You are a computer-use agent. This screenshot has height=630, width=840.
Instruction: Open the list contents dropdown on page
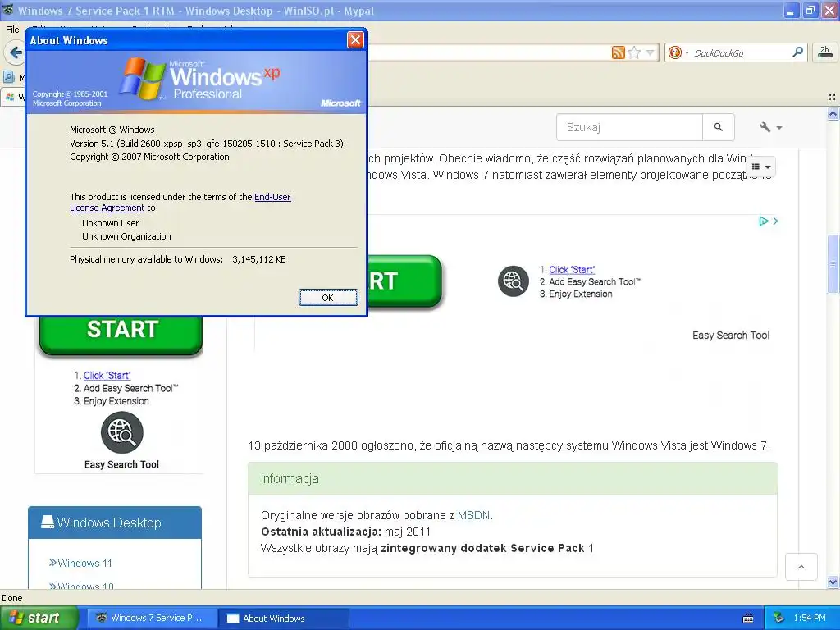pyautogui.click(x=760, y=167)
